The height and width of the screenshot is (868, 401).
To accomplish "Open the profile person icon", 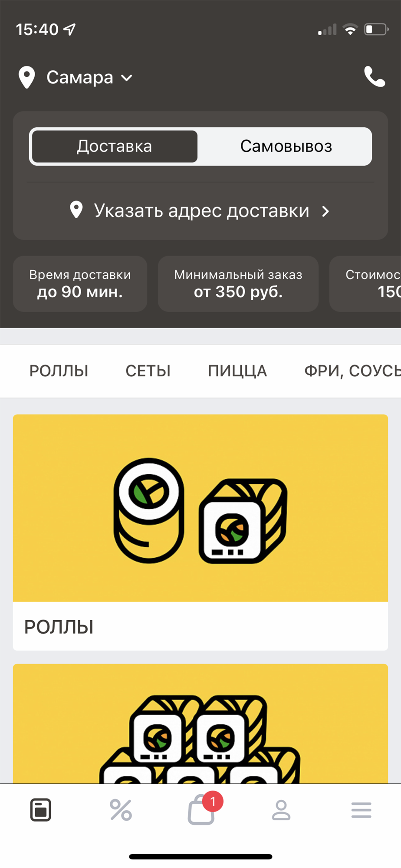I will 281,810.
